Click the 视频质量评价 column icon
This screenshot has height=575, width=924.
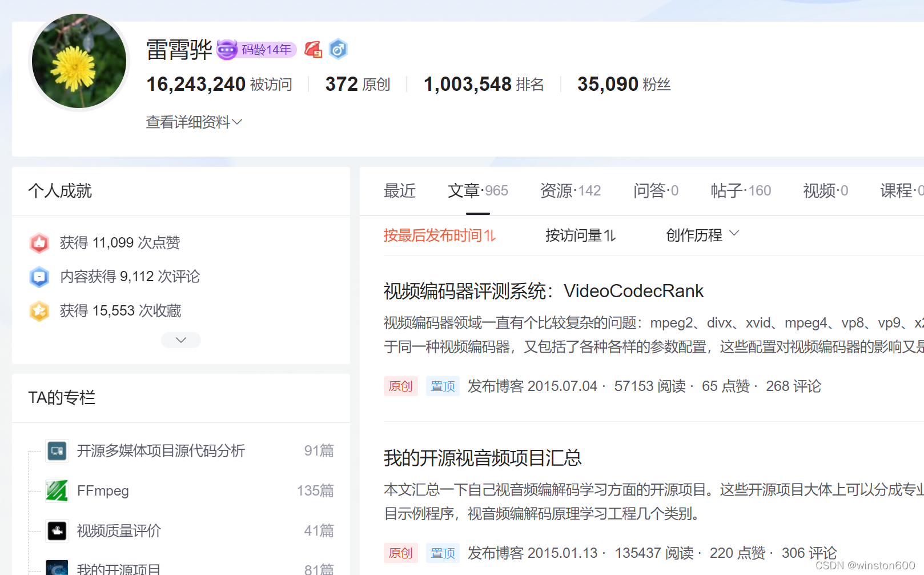pos(57,530)
